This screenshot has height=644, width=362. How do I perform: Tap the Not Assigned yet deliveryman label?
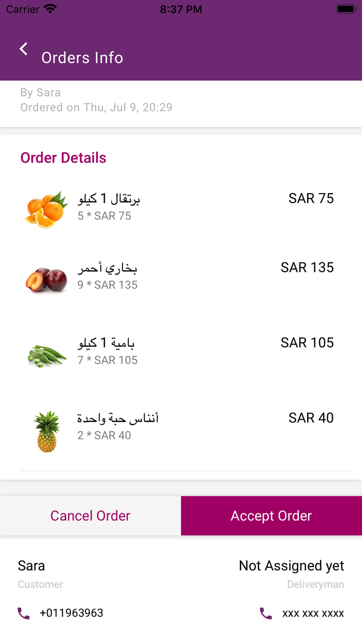(x=291, y=565)
